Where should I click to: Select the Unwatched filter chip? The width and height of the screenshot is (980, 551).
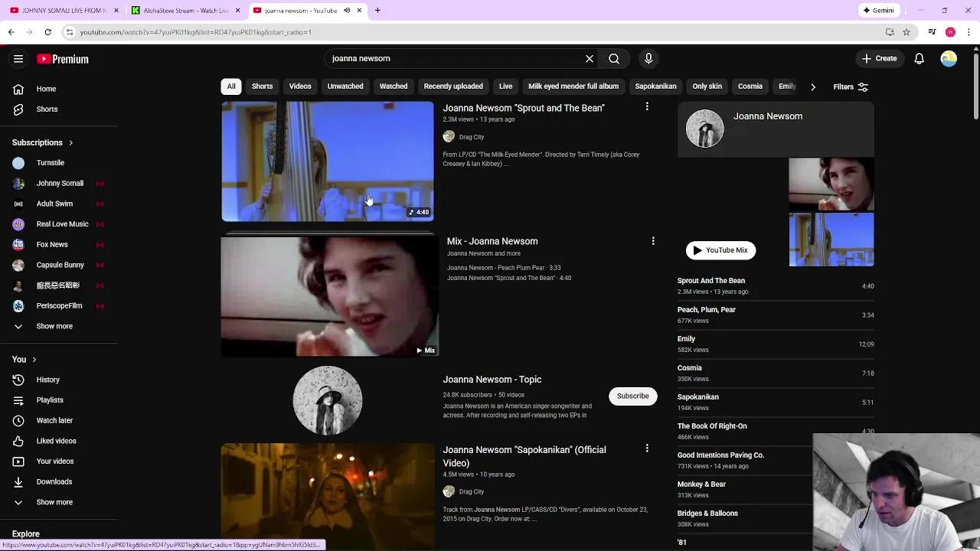(x=345, y=86)
